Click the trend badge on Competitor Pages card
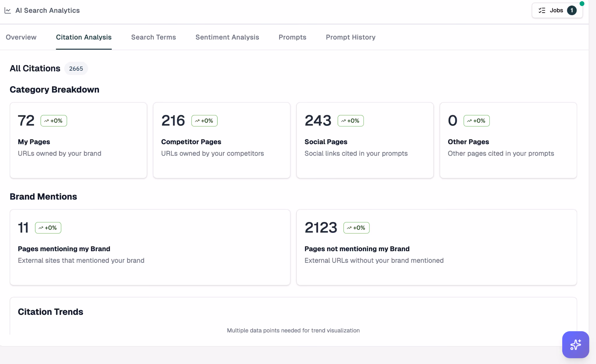596x364 pixels. click(x=204, y=121)
